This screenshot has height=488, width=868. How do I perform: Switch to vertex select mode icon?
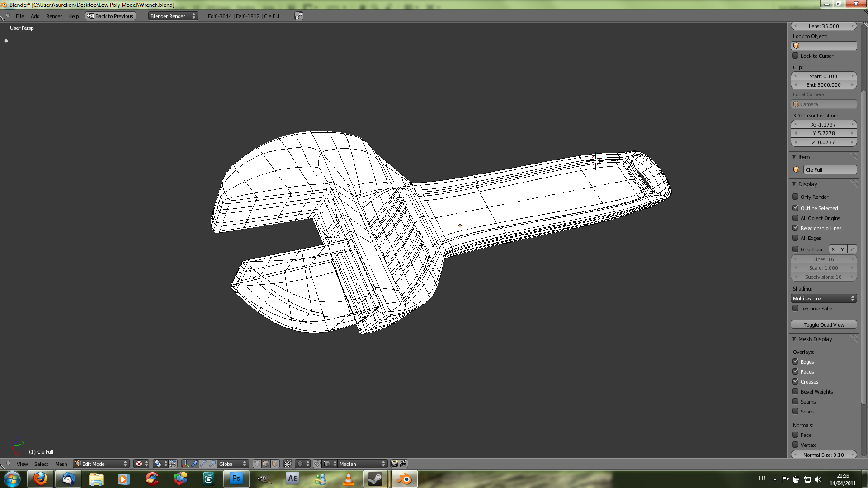tap(257, 464)
